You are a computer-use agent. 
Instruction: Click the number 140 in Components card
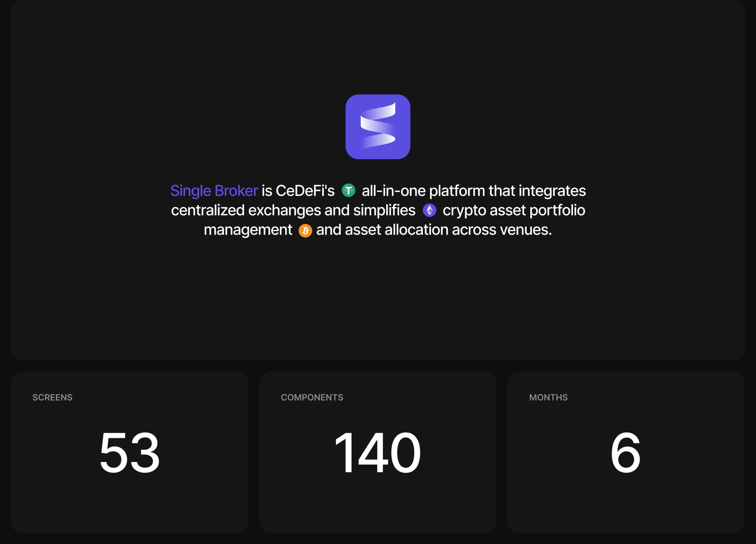[x=377, y=452]
